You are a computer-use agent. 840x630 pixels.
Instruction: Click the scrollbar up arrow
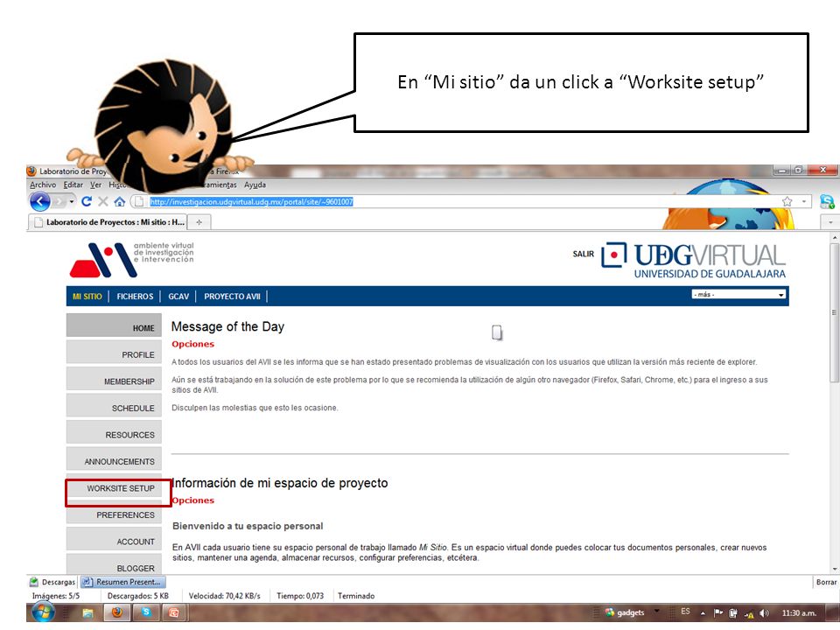point(834,236)
